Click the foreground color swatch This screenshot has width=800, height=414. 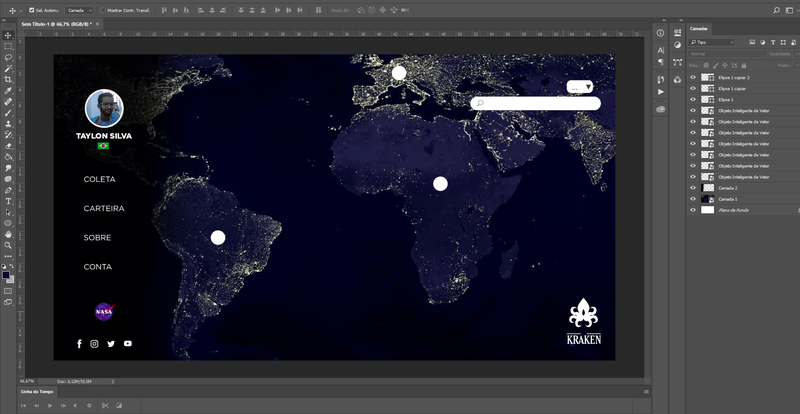pyautogui.click(x=6, y=274)
